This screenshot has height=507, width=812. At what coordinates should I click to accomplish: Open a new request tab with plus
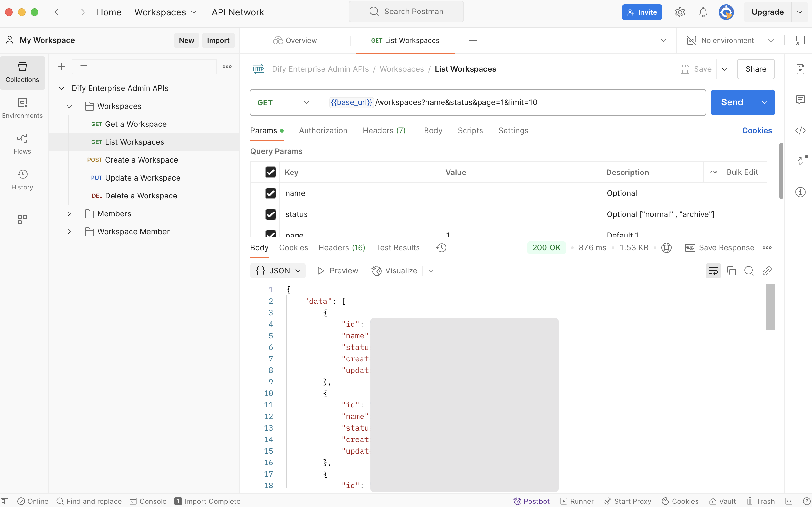coord(473,40)
